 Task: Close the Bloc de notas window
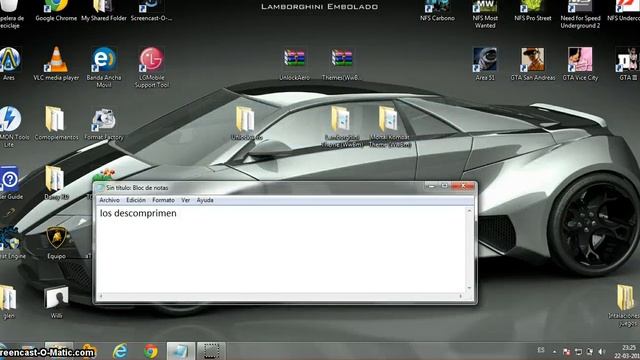(463, 186)
